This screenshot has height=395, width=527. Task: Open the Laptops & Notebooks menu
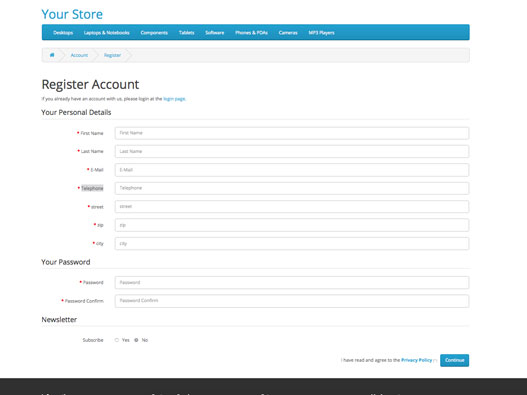click(107, 33)
